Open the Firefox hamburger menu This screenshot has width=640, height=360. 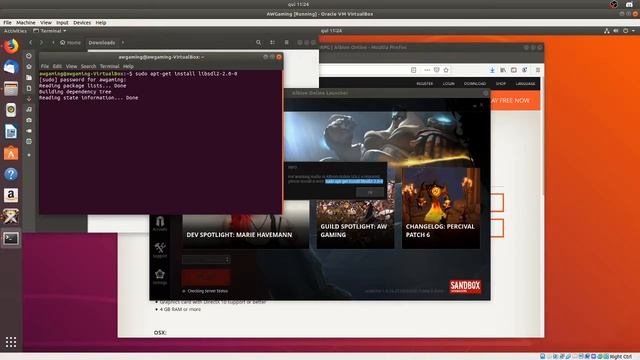pyautogui.click(x=538, y=70)
